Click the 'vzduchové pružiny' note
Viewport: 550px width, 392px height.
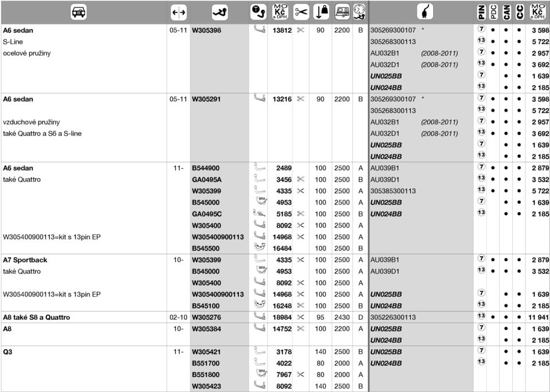(x=31, y=122)
